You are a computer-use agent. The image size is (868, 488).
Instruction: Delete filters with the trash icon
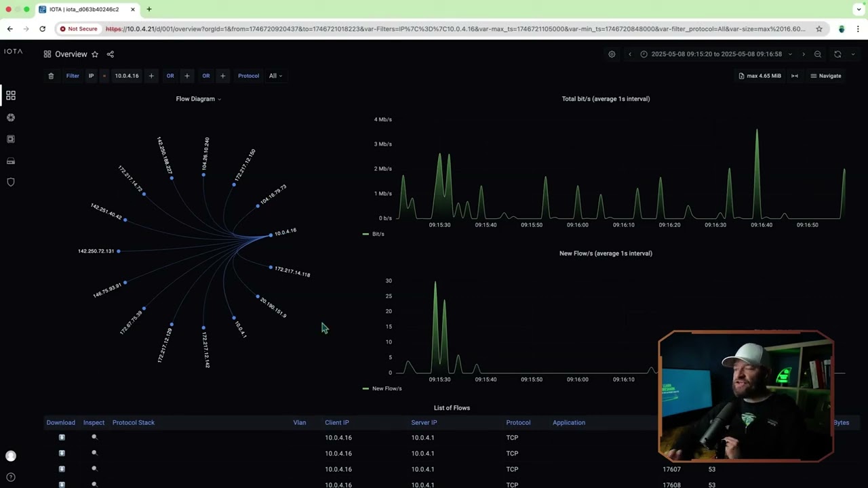(x=51, y=76)
